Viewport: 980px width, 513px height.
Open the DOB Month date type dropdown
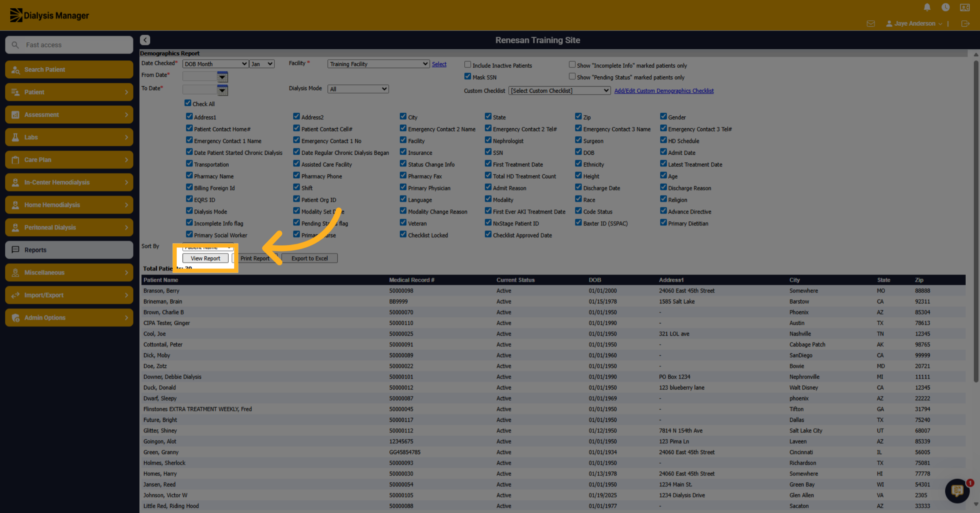(216, 64)
